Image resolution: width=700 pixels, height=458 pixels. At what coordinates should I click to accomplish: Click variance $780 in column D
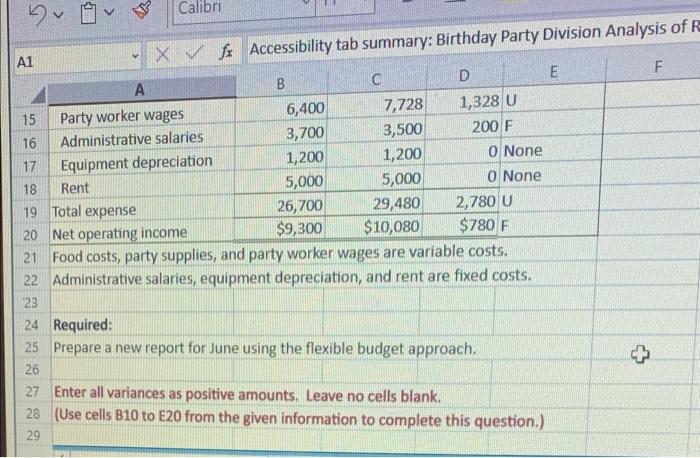tap(477, 225)
